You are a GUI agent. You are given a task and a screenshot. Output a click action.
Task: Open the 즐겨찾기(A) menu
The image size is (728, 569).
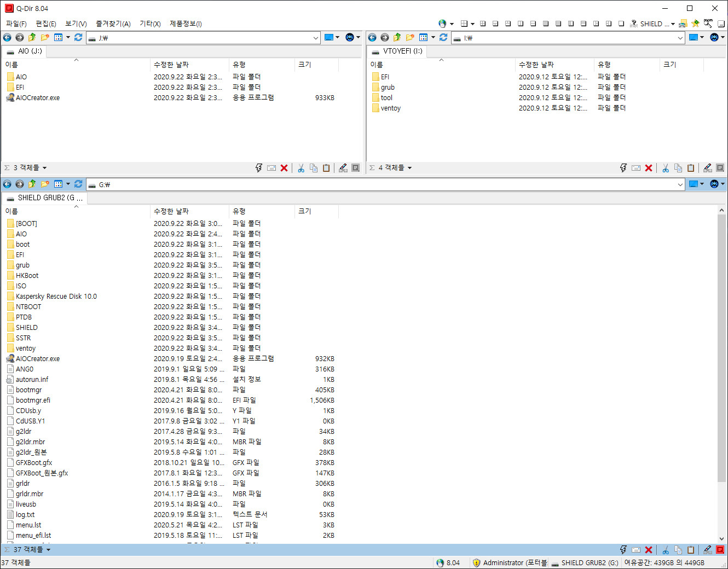pos(113,24)
